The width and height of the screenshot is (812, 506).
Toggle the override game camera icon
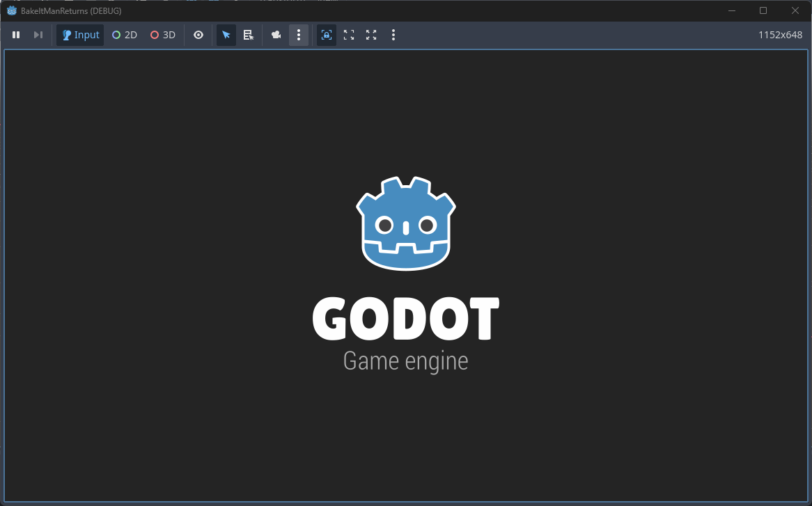(x=276, y=35)
